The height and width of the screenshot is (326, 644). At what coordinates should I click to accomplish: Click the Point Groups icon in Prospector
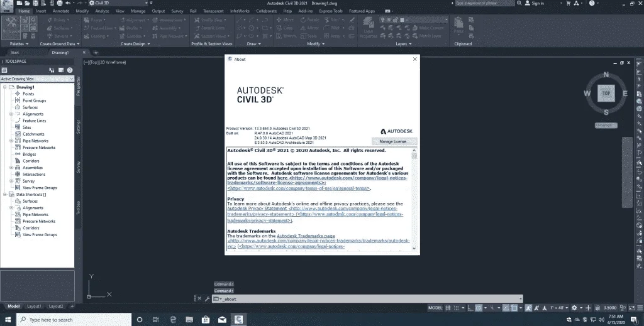tap(18, 101)
